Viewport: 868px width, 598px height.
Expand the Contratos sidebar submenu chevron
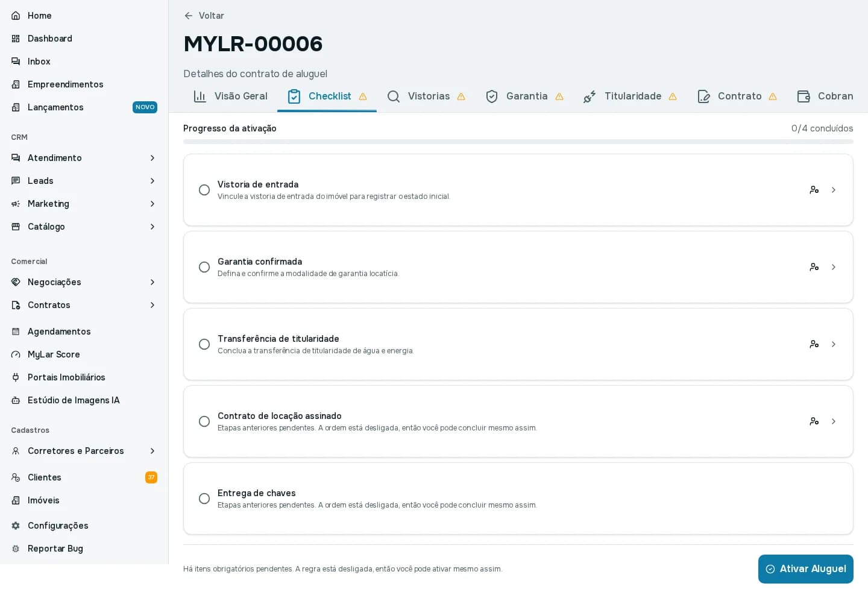tap(153, 305)
